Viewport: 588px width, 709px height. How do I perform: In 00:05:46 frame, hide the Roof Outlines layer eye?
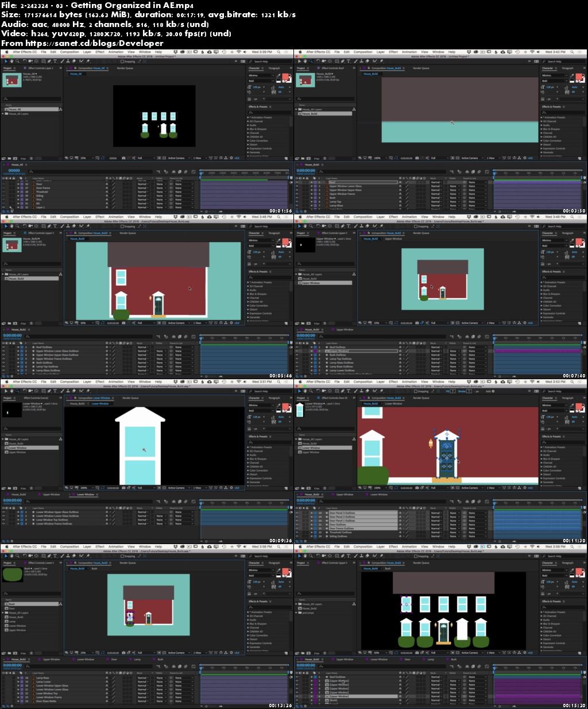pyautogui.click(x=3, y=347)
